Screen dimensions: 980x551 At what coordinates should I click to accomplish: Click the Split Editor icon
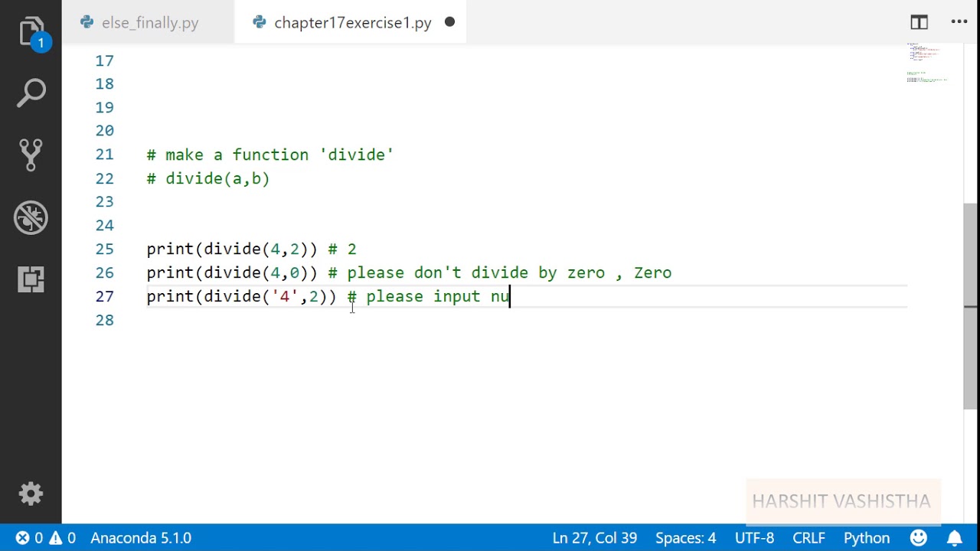tap(920, 22)
